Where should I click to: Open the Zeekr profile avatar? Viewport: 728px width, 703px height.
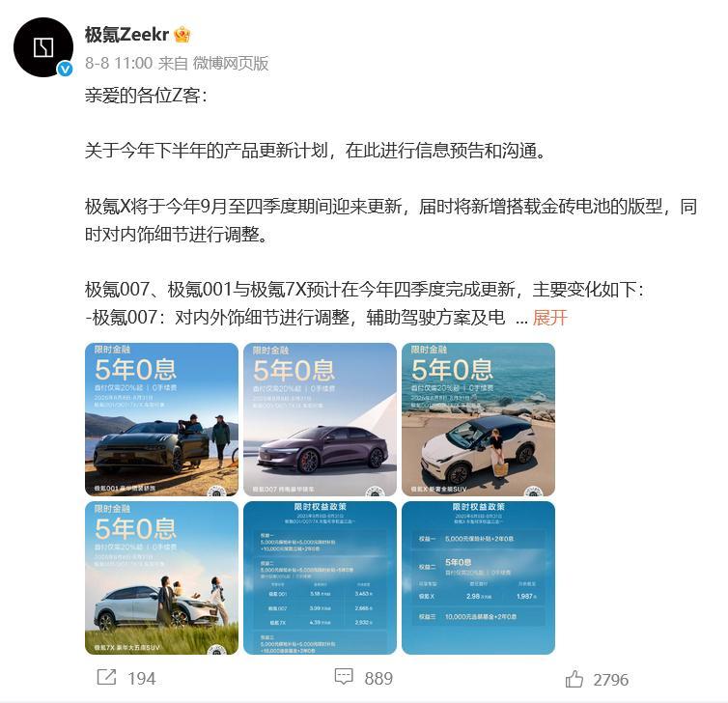[x=43, y=47]
